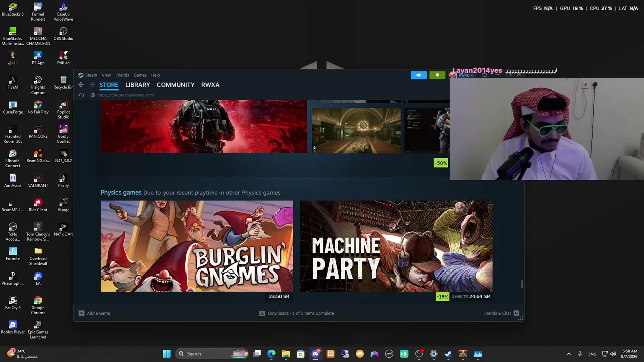This screenshot has width=644, height=362.
Task: Reload the Steam store page
Action: tap(82, 95)
